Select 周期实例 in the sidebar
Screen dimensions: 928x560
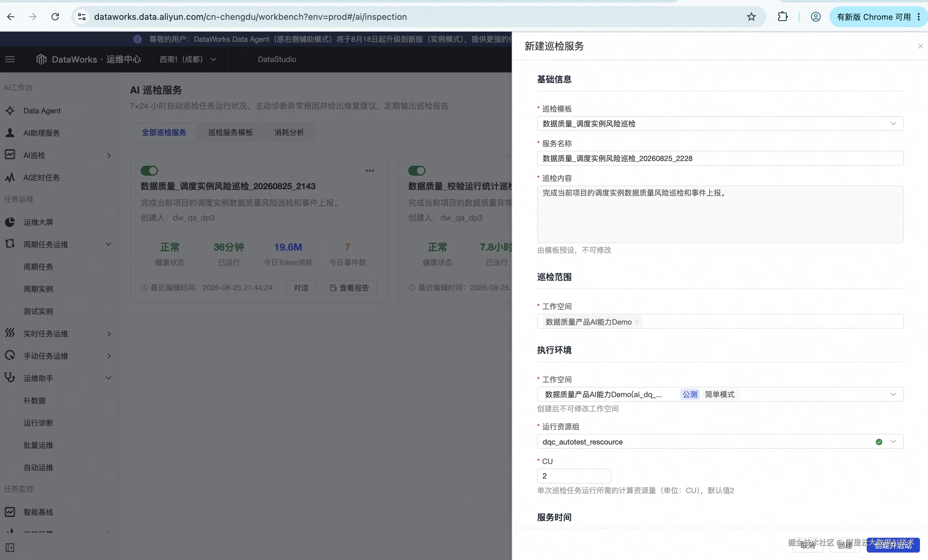[38, 289]
